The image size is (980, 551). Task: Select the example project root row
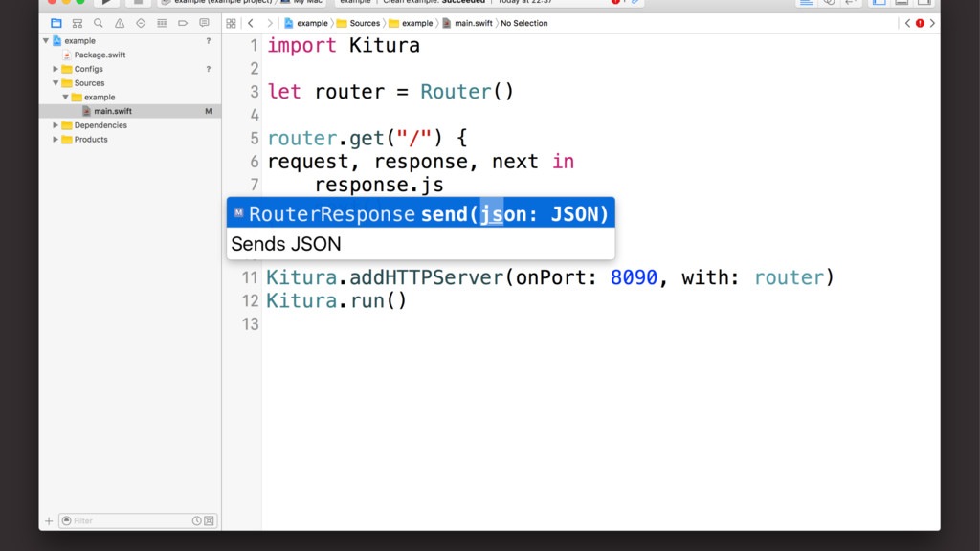[x=130, y=40]
